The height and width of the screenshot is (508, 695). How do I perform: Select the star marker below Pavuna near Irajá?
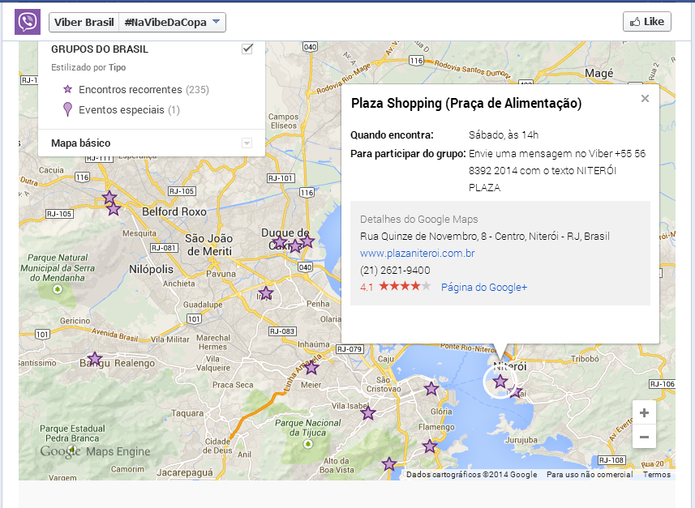266,293
